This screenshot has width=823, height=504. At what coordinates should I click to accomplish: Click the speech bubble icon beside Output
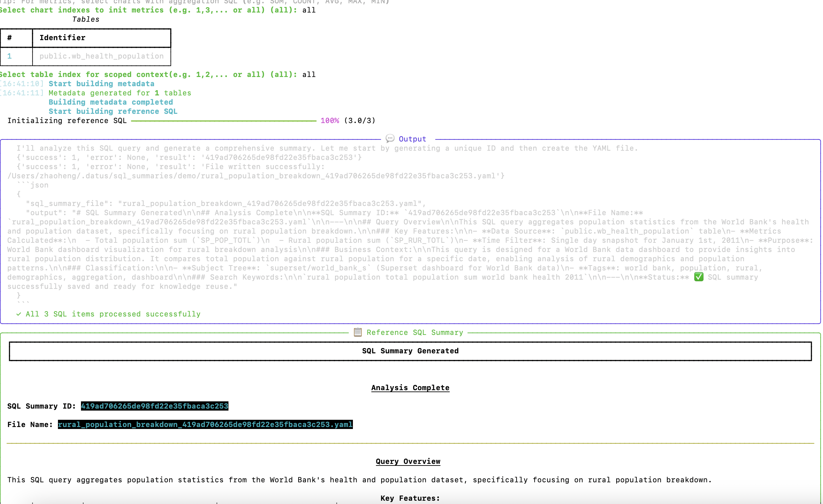pos(390,138)
